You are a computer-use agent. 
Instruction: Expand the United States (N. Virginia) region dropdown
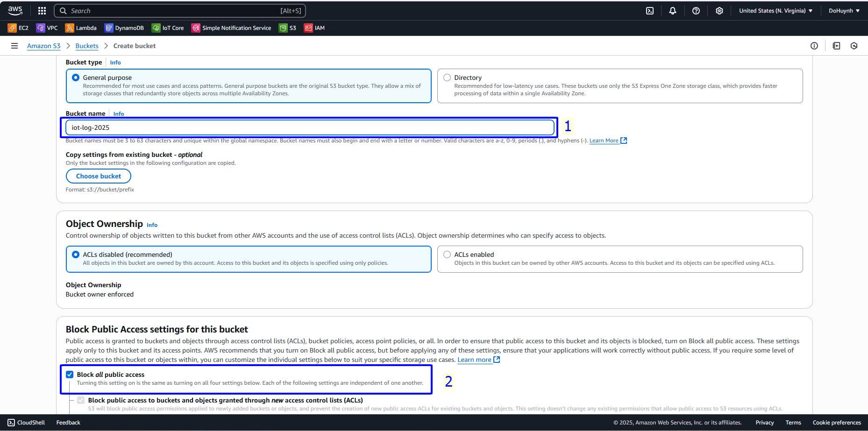click(776, 11)
